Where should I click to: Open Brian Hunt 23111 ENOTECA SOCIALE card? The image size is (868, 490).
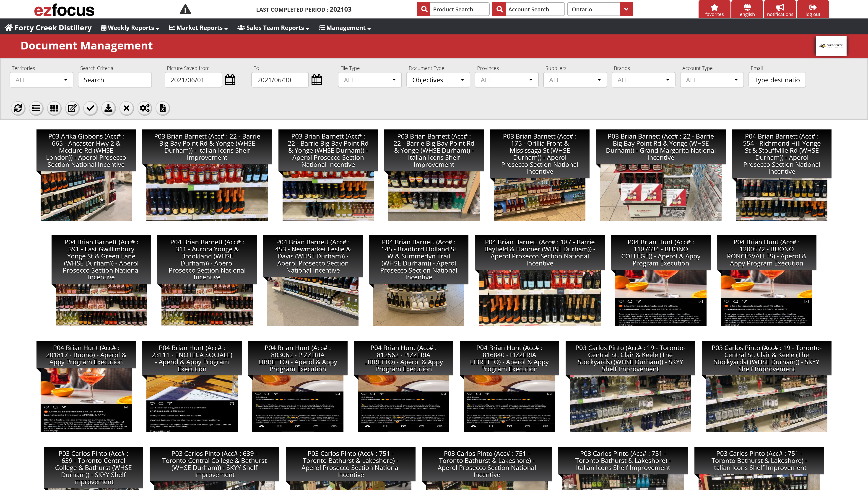tap(192, 387)
